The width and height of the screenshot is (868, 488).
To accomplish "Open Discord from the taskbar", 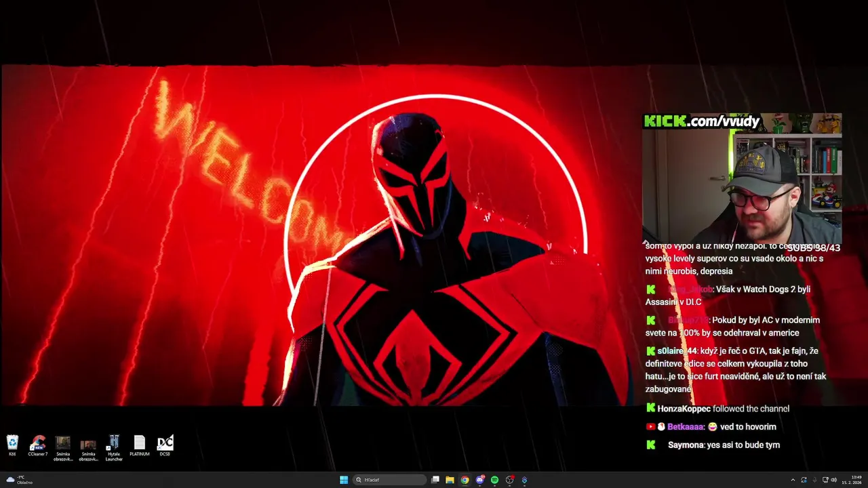I will (x=480, y=480).
